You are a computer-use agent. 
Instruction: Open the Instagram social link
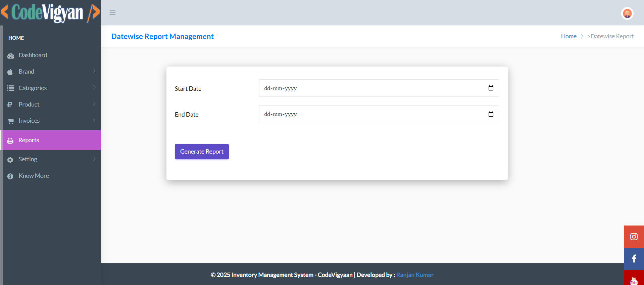634,237
